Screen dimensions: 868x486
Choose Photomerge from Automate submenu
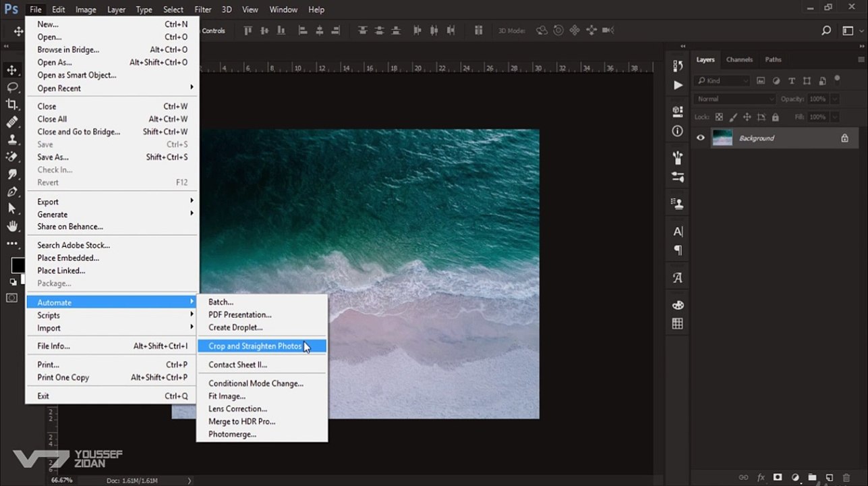(262, 434)
